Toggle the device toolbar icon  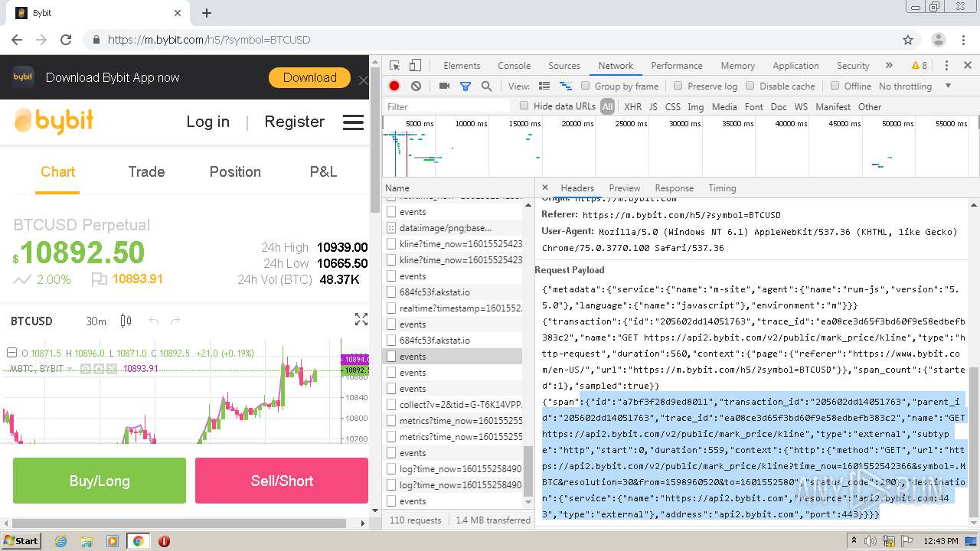click(415, 66)
